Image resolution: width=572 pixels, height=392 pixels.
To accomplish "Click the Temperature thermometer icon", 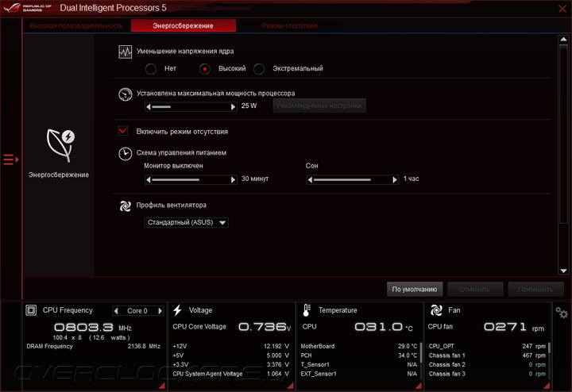I will tap(307, 310).
